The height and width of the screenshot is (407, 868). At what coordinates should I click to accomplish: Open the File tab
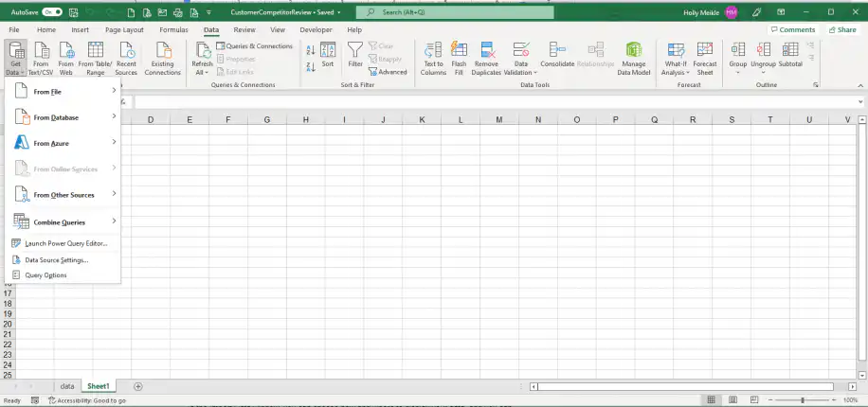(x=14, y=30)
